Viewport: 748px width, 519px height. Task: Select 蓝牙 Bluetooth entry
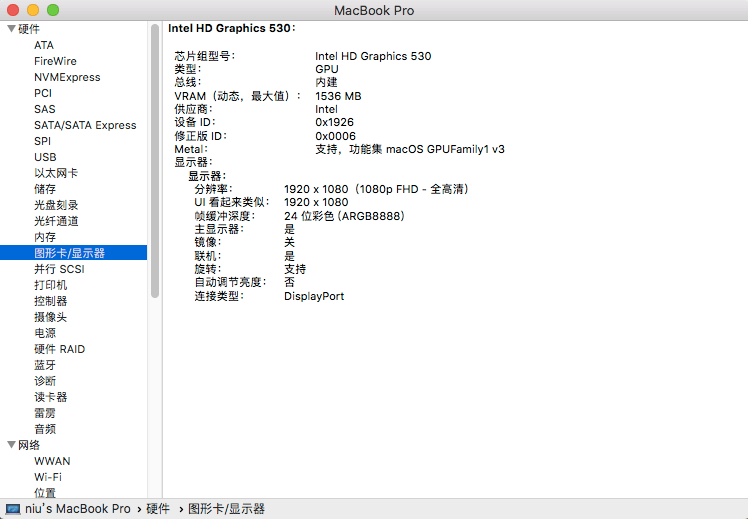[x=45, y=365]
